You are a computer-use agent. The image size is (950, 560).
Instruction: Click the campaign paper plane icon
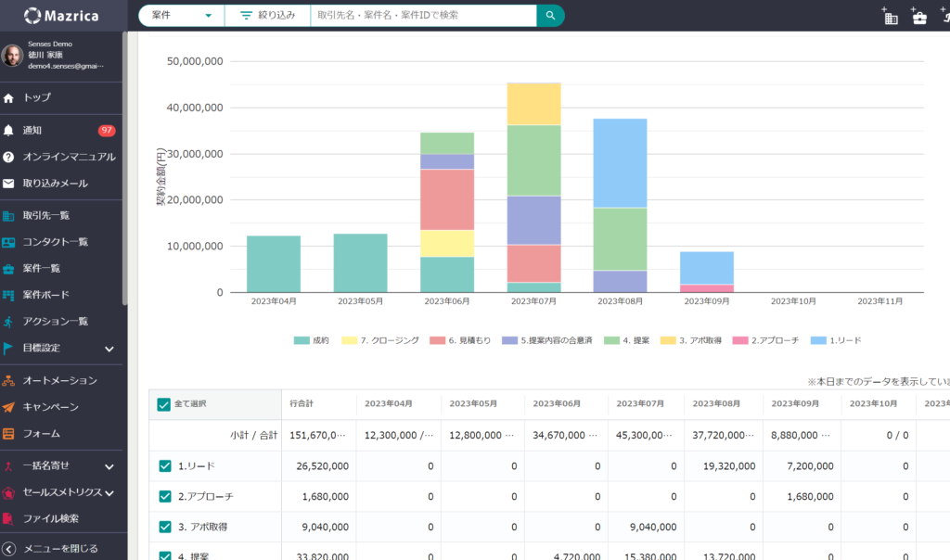point(8,407)
